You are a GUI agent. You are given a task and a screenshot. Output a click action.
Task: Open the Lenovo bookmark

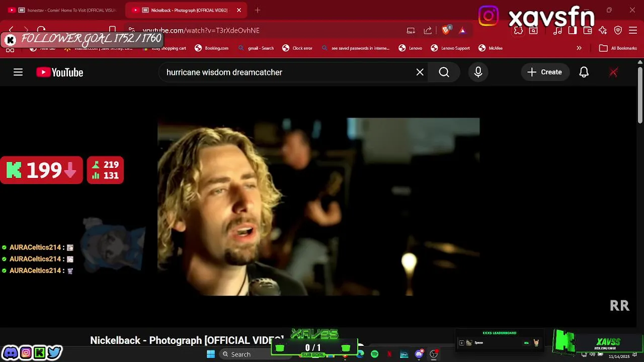(x=411, y=48)
